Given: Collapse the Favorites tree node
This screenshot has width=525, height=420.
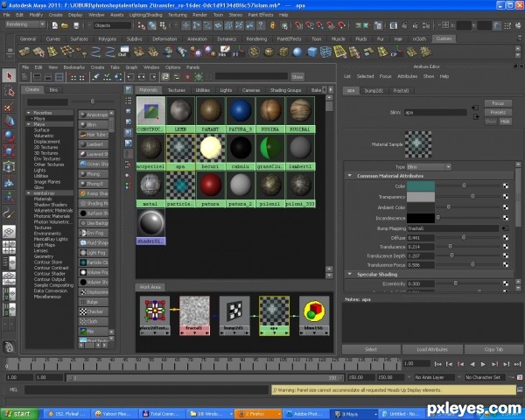Looking at the screenshot, I should pos(29,113).
